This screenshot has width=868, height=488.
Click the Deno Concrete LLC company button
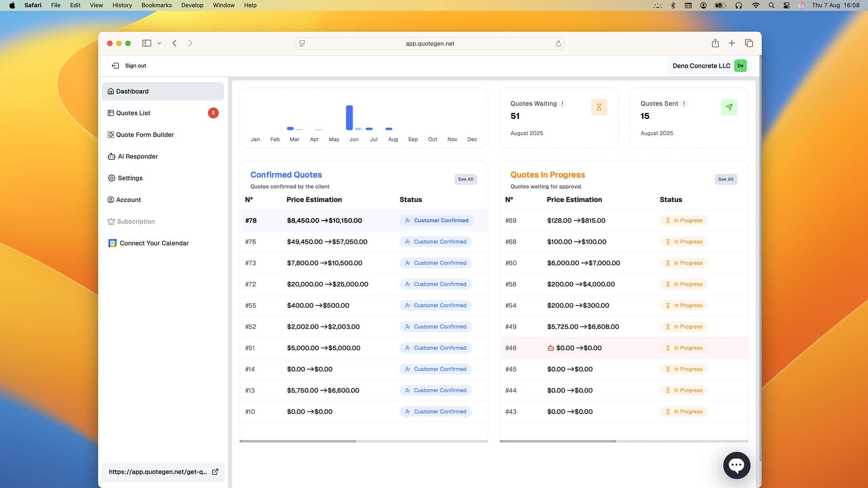(709, 66)
